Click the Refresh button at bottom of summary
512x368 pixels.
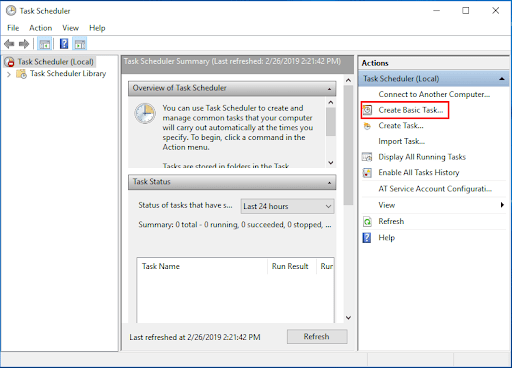[317, 337]
